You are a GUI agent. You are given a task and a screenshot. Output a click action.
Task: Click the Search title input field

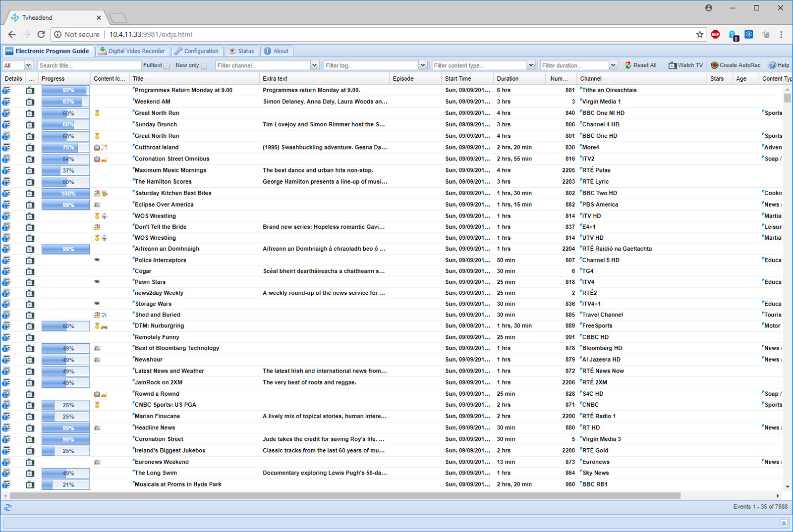(x=89, y=65)
